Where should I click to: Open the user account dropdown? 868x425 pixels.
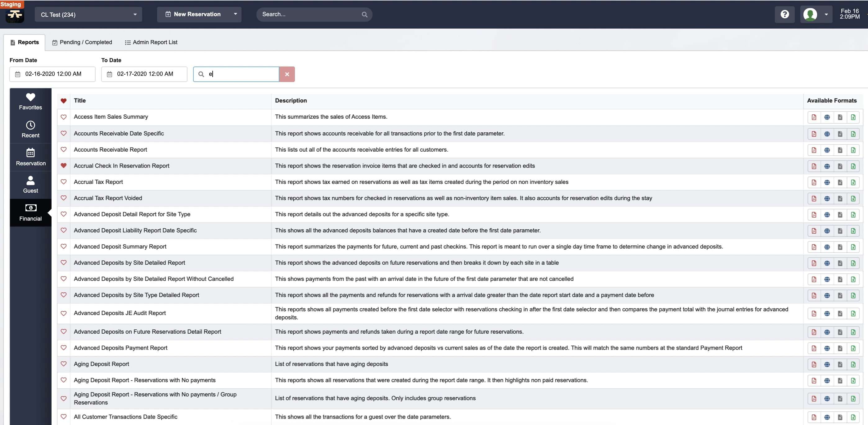tap(816, 14)
